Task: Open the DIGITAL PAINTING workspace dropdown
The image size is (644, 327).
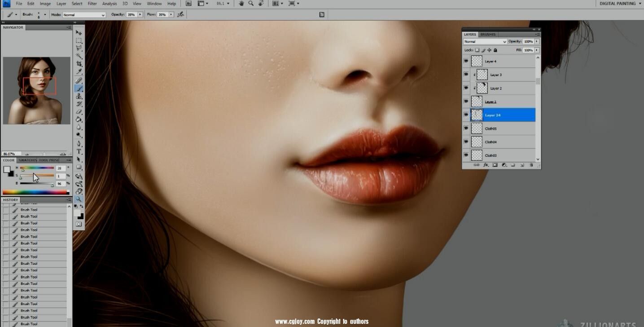Action: coord(620,4)
